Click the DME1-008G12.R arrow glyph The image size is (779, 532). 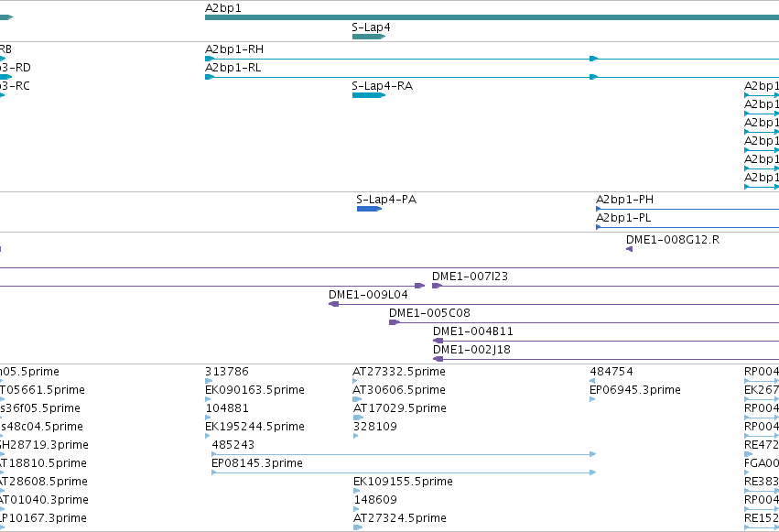tap(629, 249)
